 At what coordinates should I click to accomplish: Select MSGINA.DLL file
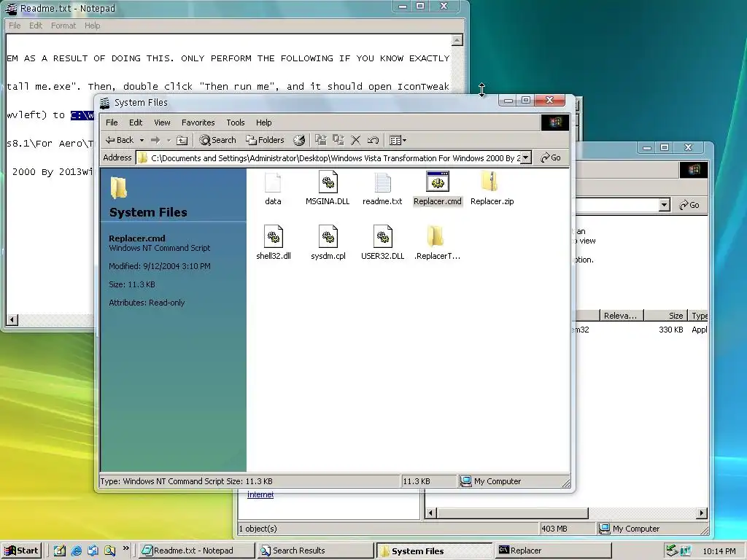click(328, 189)
